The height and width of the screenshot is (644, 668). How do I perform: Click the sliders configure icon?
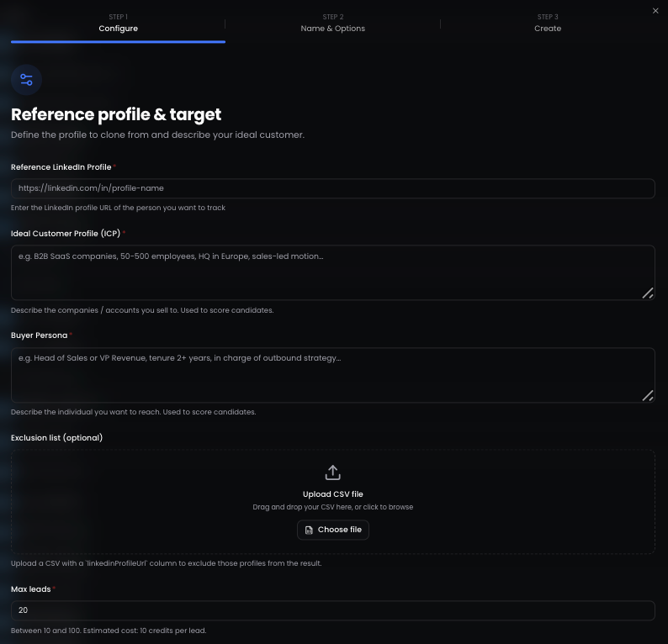point(26,80)
